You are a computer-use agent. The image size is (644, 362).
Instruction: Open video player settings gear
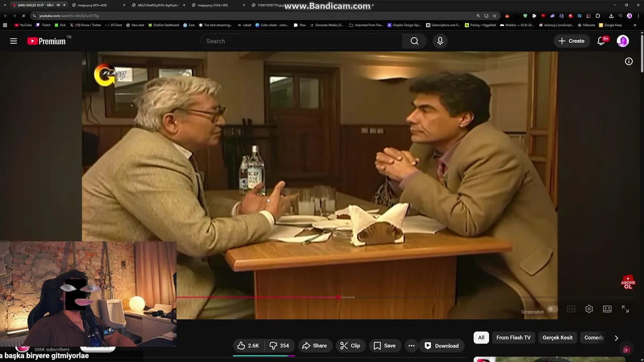click(589, 309)
